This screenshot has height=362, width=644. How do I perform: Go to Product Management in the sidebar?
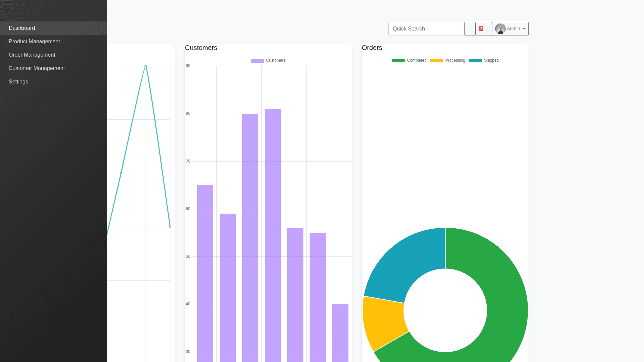(x=34, y=42)
